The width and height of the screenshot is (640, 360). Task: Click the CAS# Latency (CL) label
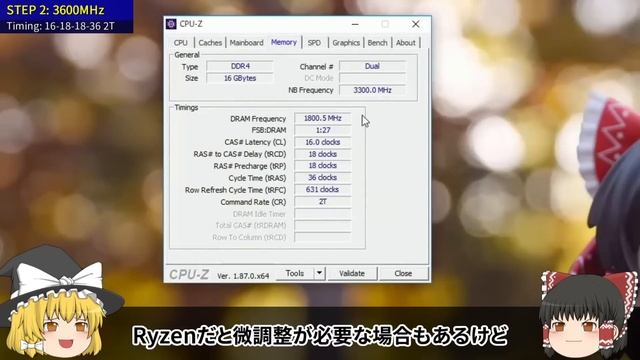(x=255, y=142)
